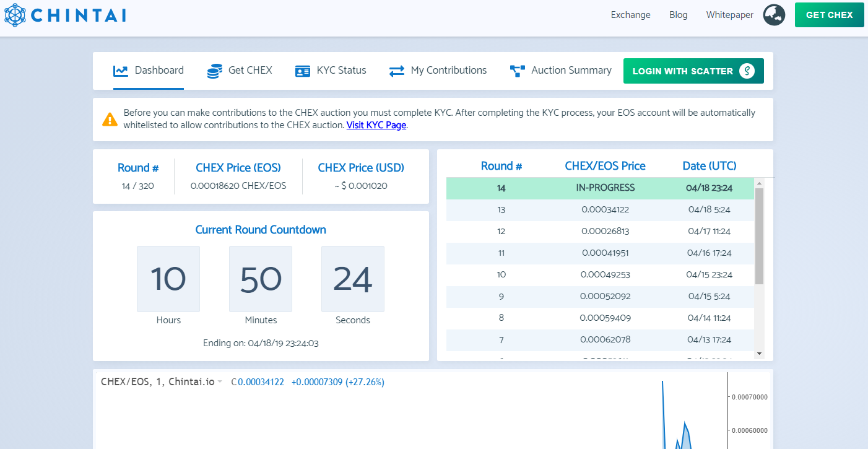Follow the Visit KYC Page link
868x449 pixels.
376,125
